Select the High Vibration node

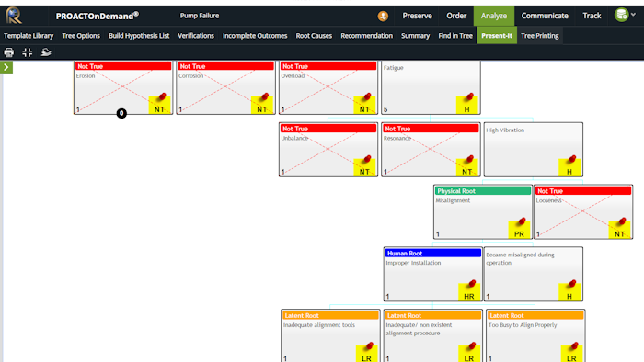tap(533, 150)
